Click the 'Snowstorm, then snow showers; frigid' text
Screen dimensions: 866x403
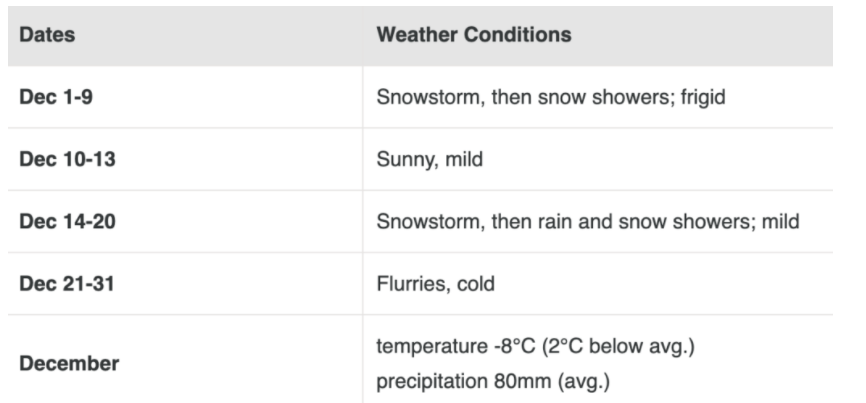[x=551, y=97]
